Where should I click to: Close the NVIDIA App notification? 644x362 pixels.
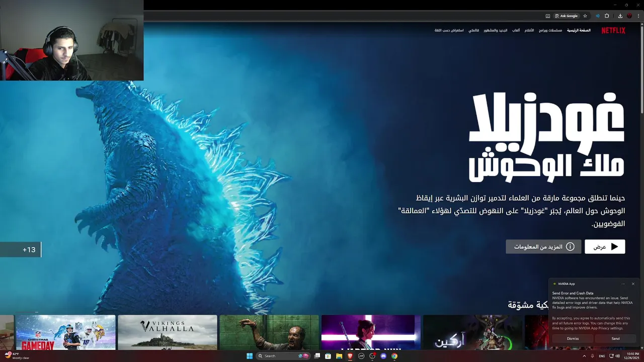point(633,284)
